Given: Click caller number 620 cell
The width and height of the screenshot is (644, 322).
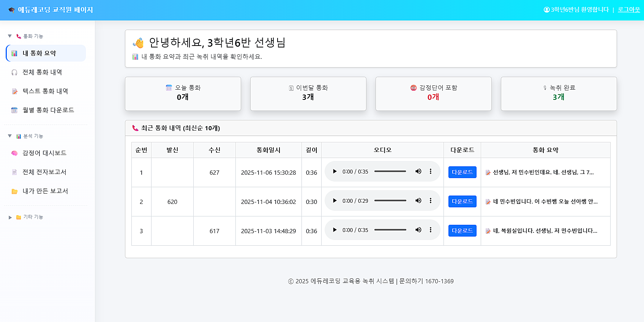Looking at the screenshot, I should (172, 202).
